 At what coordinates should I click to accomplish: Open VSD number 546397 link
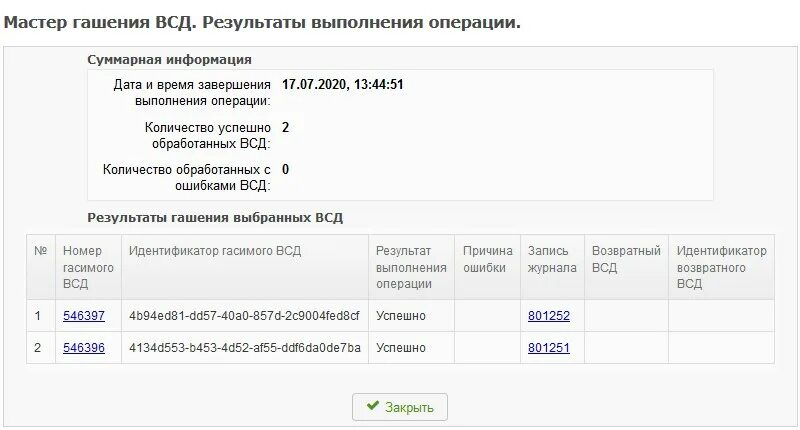[83, 316]
